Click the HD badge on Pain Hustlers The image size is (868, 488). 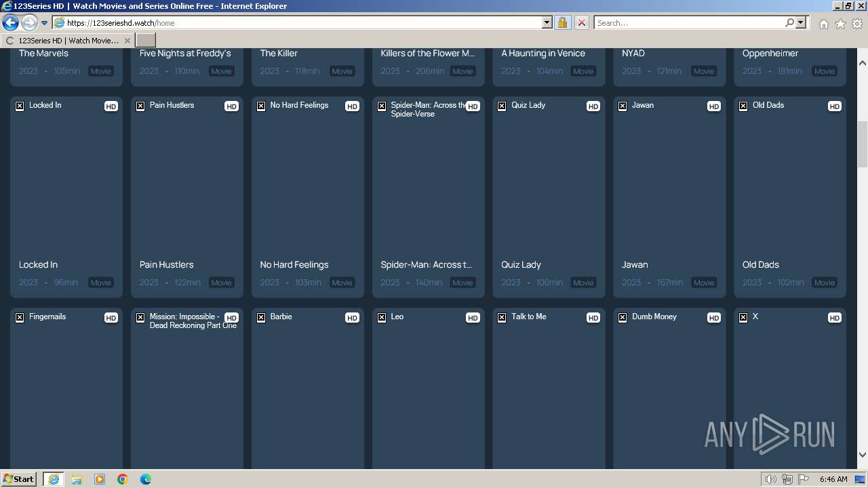click(x=232, y=106)
